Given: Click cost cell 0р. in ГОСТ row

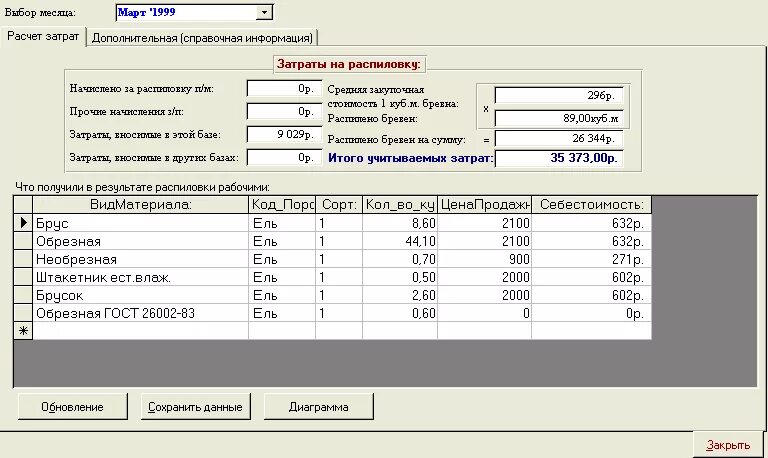Looking at the screenshot, I should point(592,313).
